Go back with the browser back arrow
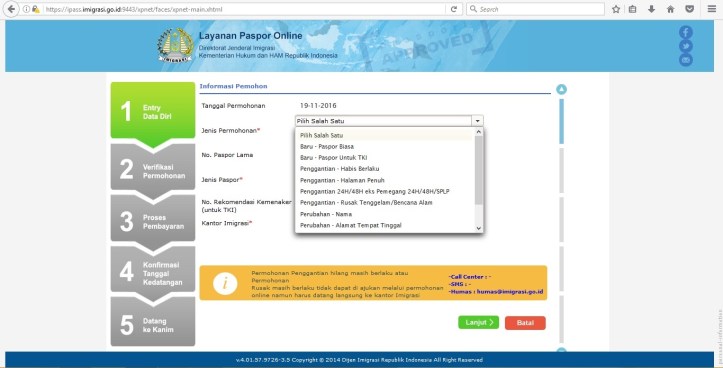The height and width of the screenshot is (368, 723). coord(11,9)
